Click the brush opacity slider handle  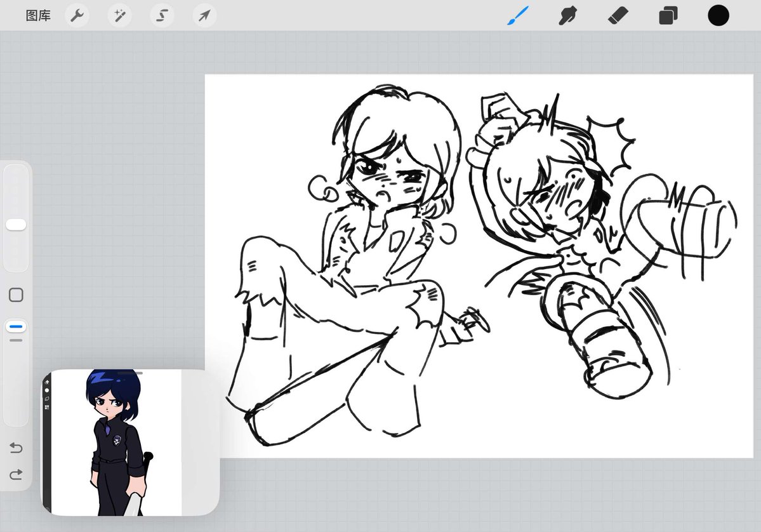coord(16,327)
